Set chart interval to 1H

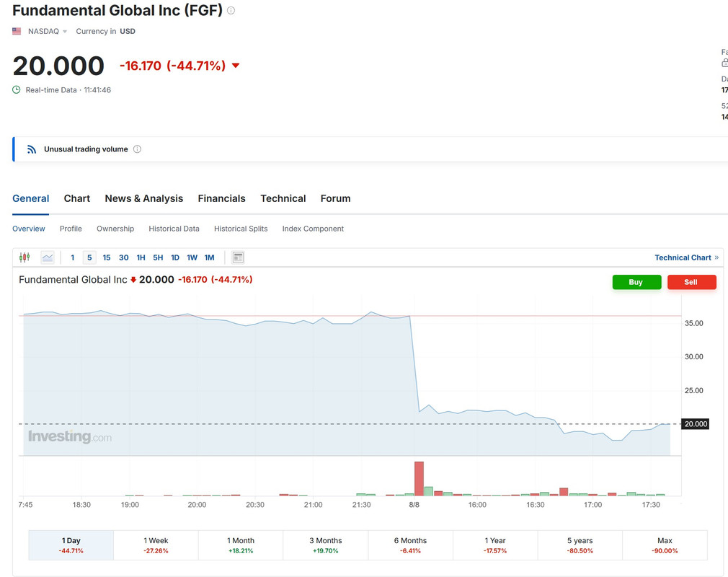pyautogui.click(x=141, y=257)
